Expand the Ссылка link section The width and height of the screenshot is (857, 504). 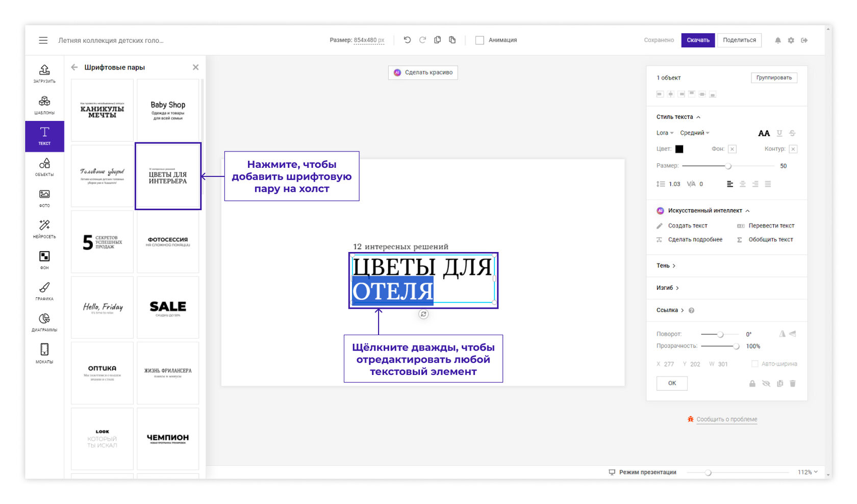pyautogui.click(x=670, y=310)
